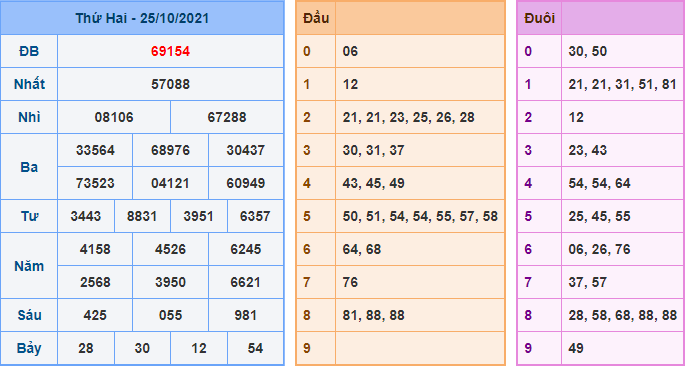
Task: Click the Bảy row label
Action: (x=29, y=349)
